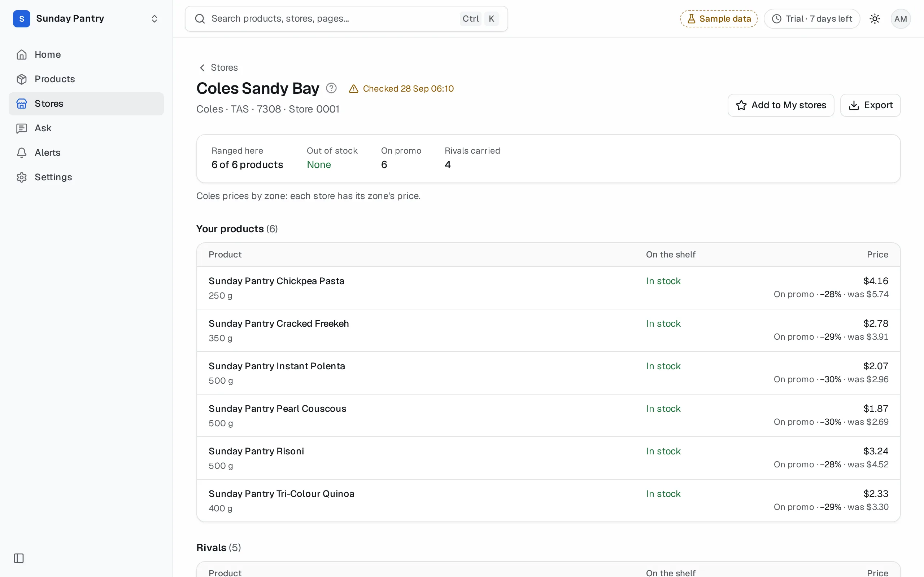Viewport: 924px width, 577px height.
Task: Click the Sample data badge
Action: (x=719, y=19)
